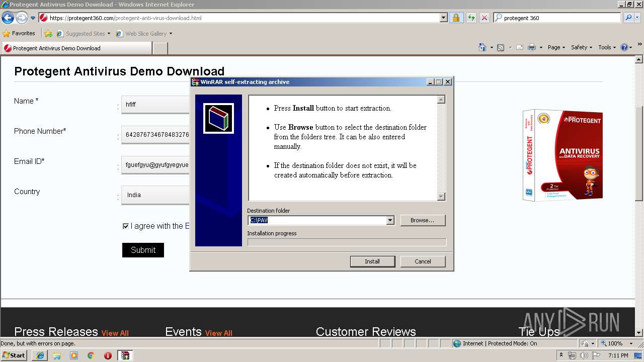Click the 7:11 PM system clock
The image size is (644, 362).
tap(618, 355)
